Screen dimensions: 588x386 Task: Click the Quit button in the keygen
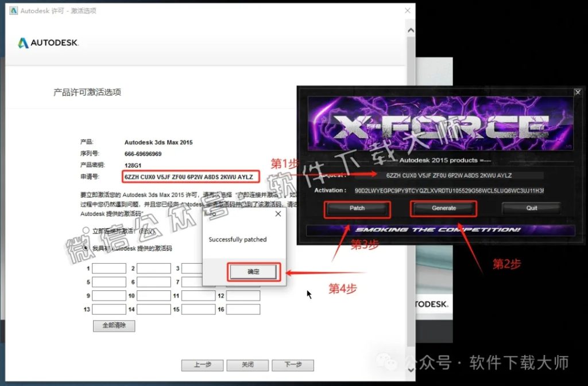[x=531, y=209]
